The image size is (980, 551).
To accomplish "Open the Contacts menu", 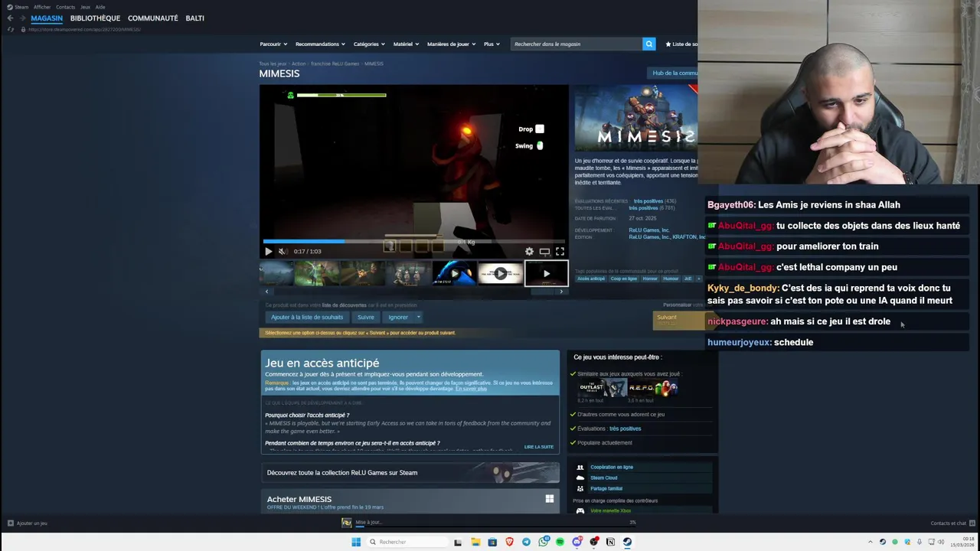I will [x=65, y=7].
